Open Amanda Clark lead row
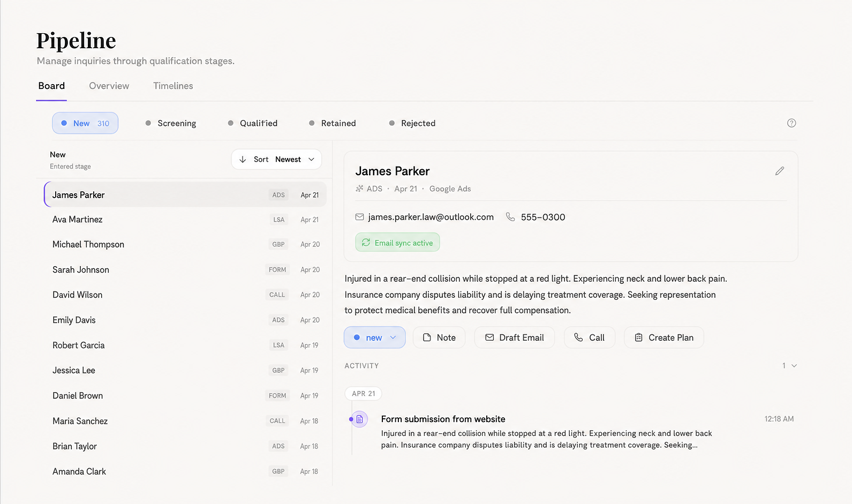Screen dimensions: 852x504 tap(185, 471)
